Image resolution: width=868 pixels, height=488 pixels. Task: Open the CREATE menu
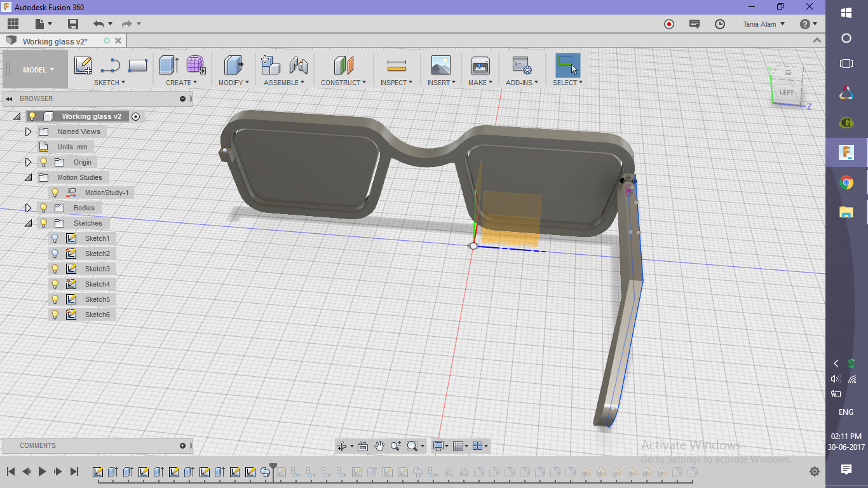pos(181,83)
